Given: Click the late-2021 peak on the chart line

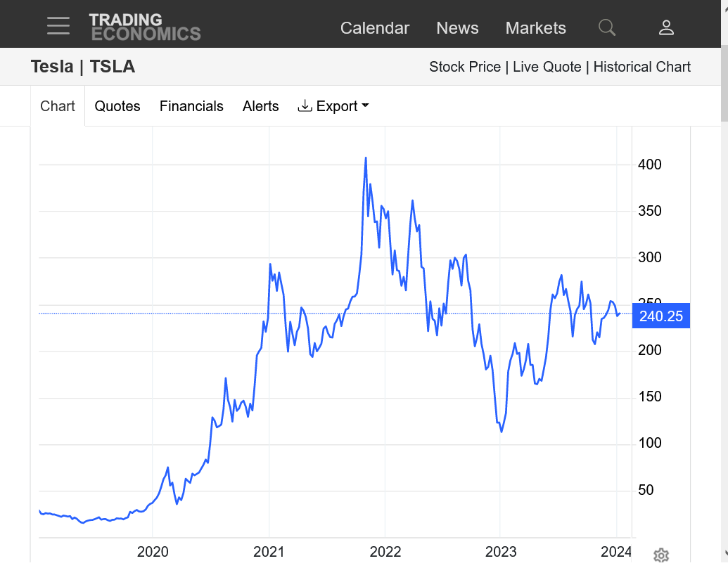Looking at the screenshot, I should click(x=366, y=158).
